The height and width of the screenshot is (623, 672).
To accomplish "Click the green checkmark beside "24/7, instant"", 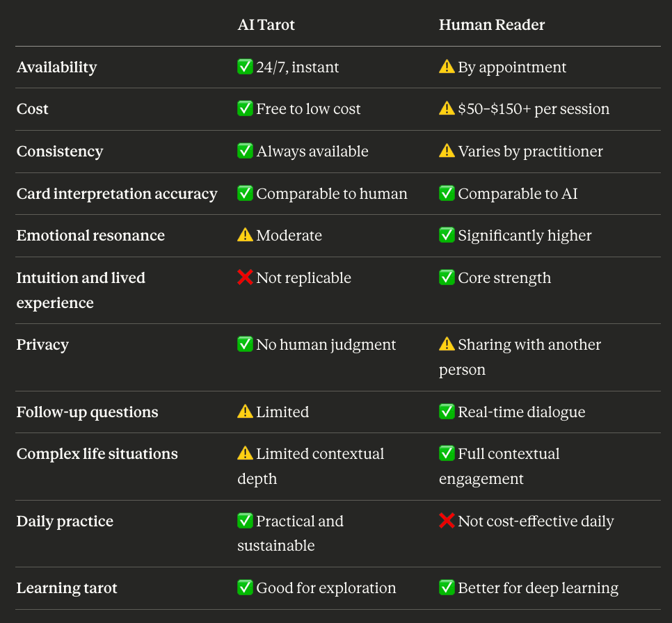I will [x=245, y=67].
